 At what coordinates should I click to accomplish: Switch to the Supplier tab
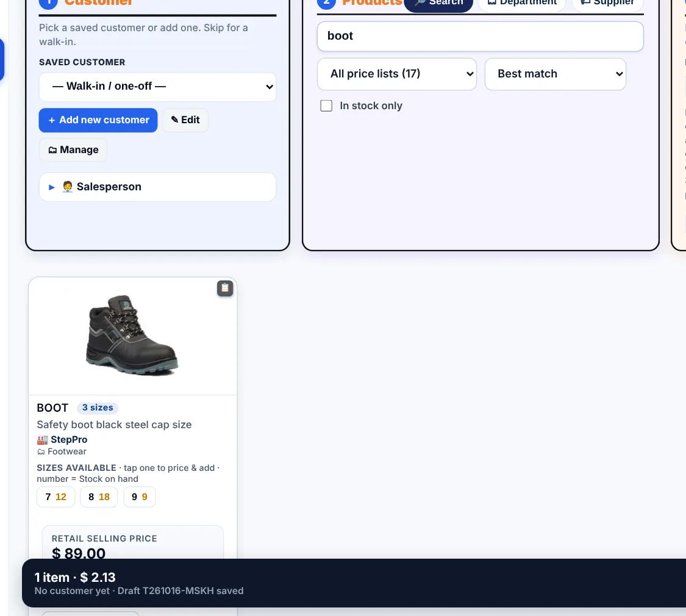[x=607, y=2]
